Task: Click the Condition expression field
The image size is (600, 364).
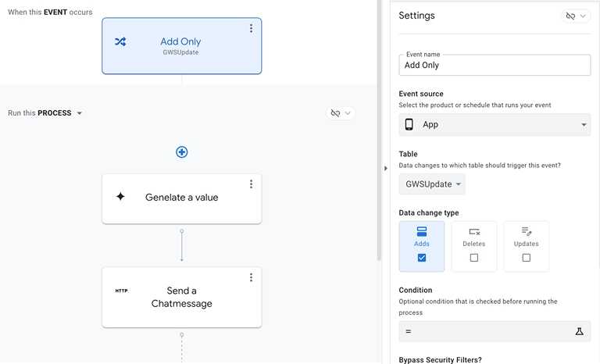Action: (x=484, y=332)
